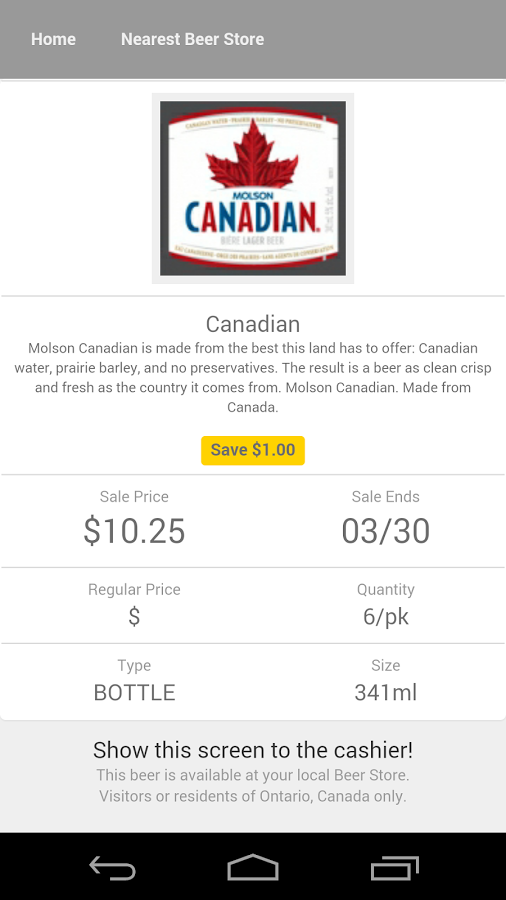Viewport: 506px width, 900px height.
Task: Tap the 03/30 sale end date
Action: tap(386, 530)
